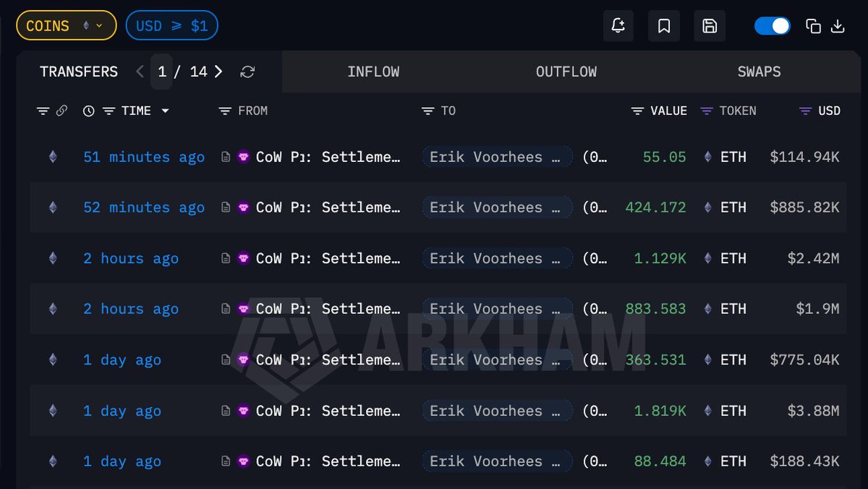Click the refresh transfers icon
This screenshot has width=868, height=489.
click(247, 72)
